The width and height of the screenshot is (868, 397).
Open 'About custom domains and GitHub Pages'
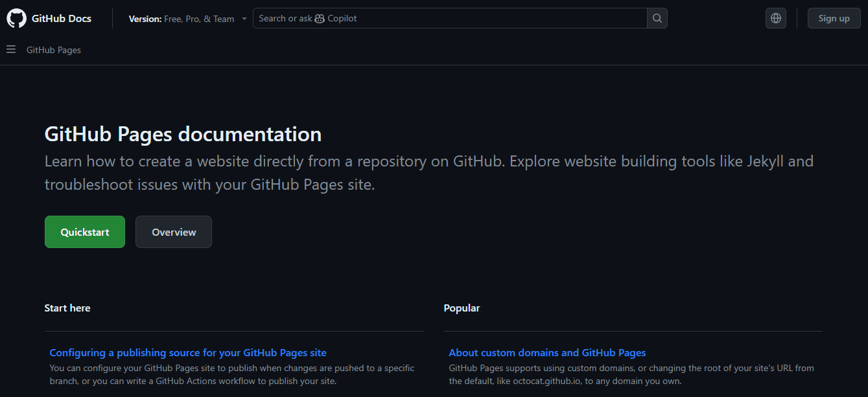coord(547,352)
